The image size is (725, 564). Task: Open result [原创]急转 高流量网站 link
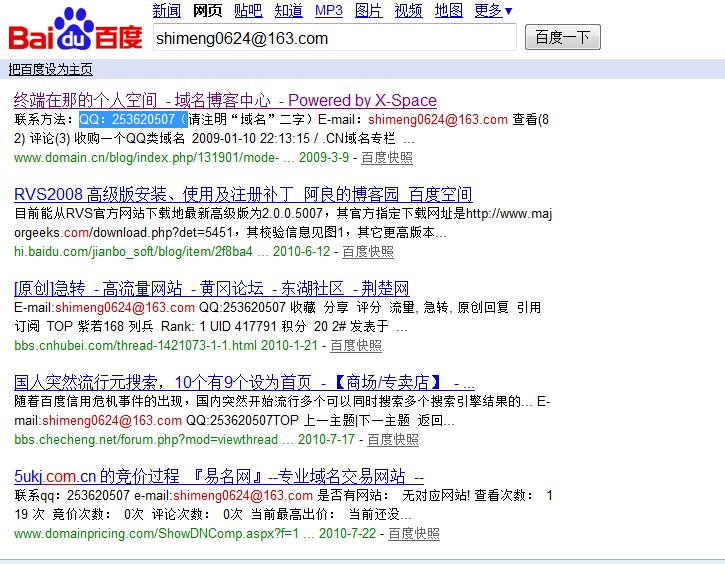click(x=212, y=288)
